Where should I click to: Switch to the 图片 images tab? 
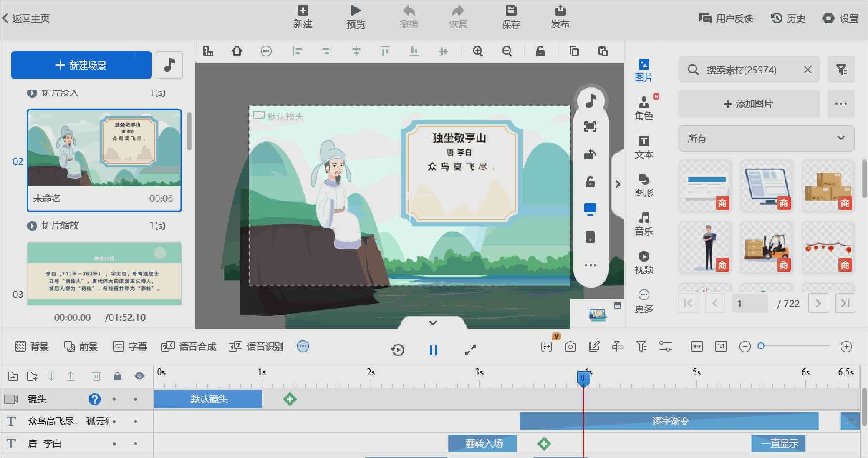[x=644, y=70]
